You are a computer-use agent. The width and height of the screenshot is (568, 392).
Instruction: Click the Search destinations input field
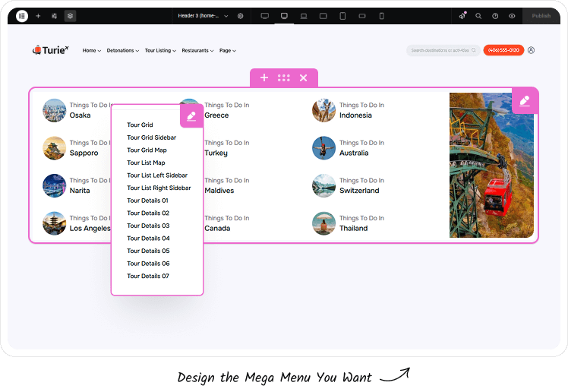coord(440,51)
